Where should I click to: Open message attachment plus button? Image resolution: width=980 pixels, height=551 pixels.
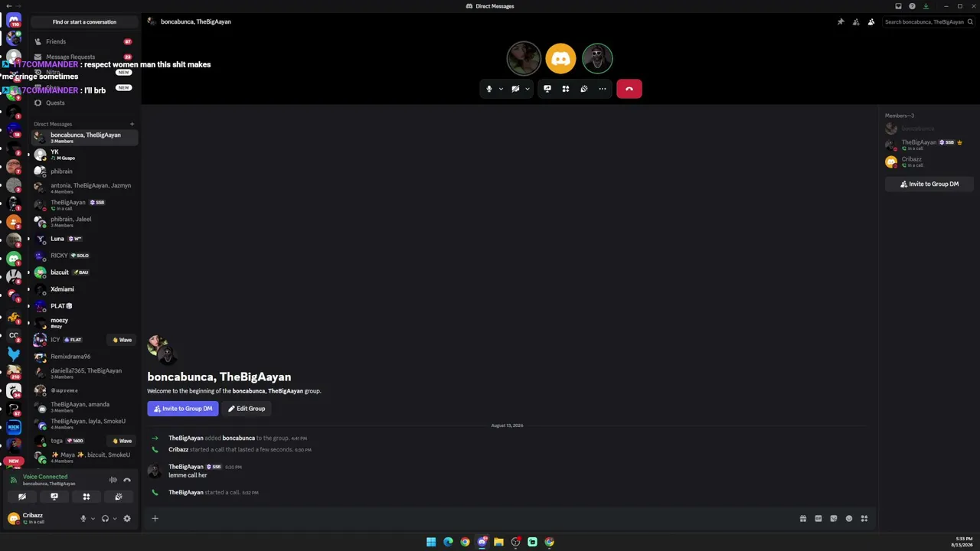click(x=155, y=519)
